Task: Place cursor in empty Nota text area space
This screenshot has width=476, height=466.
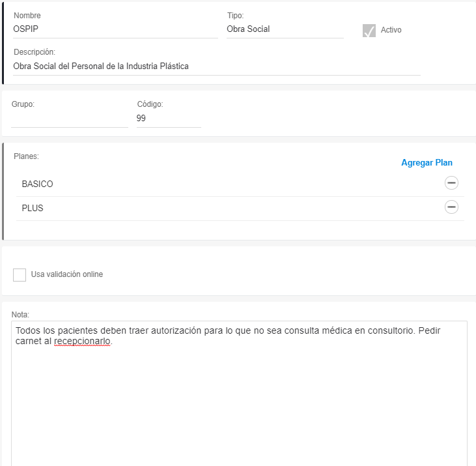Action: click(x=238, y=404)
